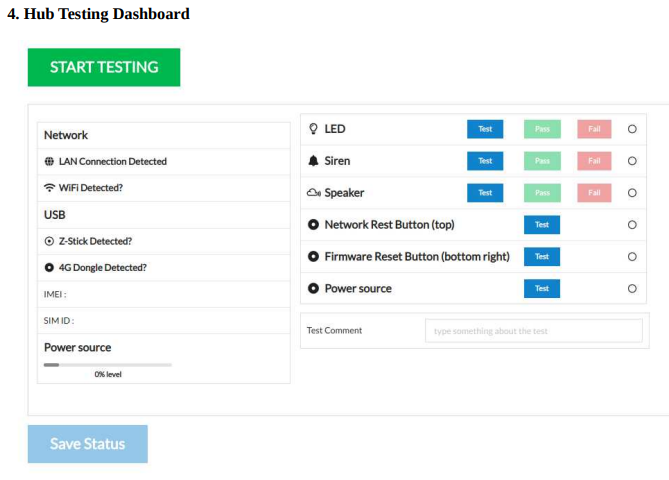Viewport: 669px width, 480px height.
Task: Test the Power source row
Action: pos(542,288)
